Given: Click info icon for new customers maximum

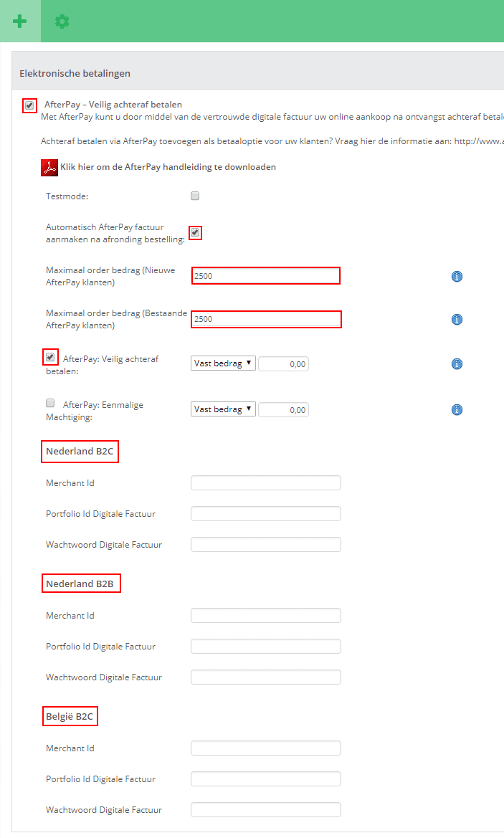Looking at the screenshot, I should coord(457,277).
